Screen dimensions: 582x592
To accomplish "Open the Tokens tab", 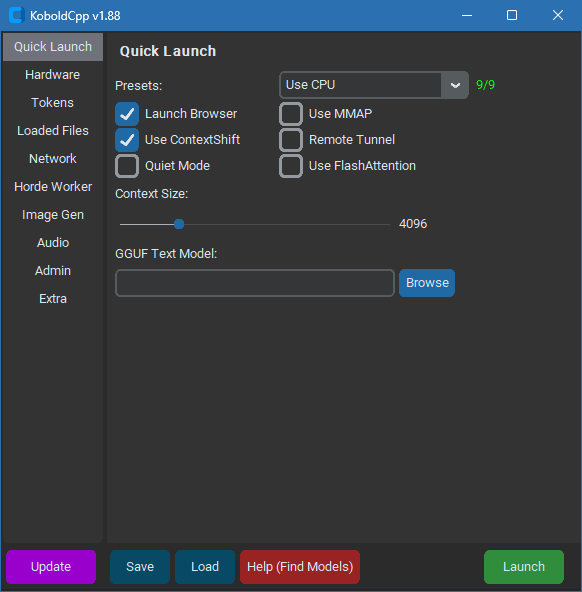I will 53,103.
